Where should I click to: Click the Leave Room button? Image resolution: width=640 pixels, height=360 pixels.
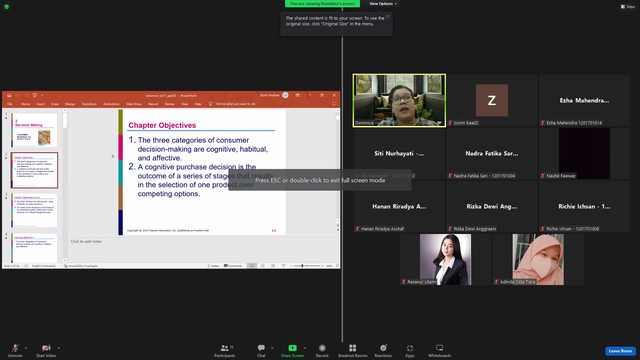(620, 351)
